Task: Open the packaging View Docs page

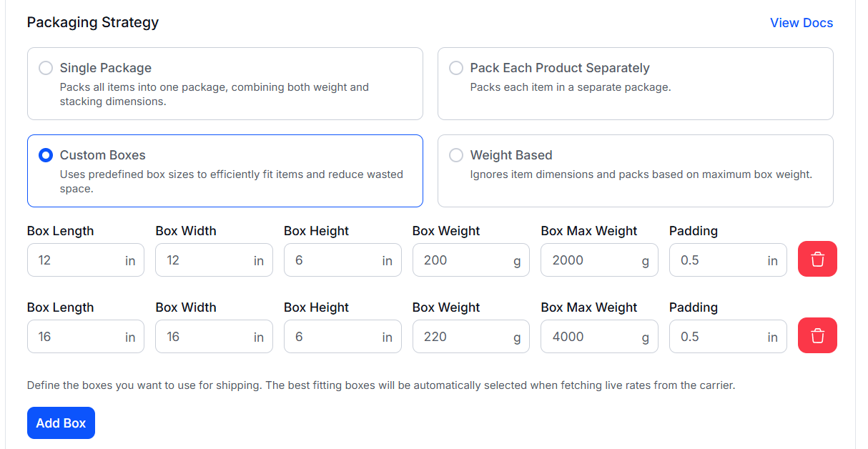Action: click(802, 22)
